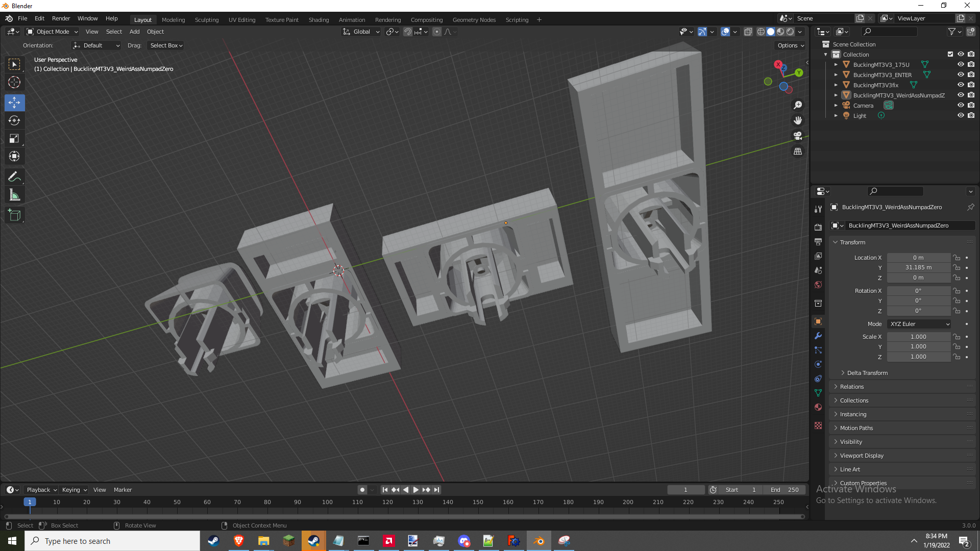Hide the Camera object in outliner
This screenshot has height=551, width=980.
(x=961, y=106)
